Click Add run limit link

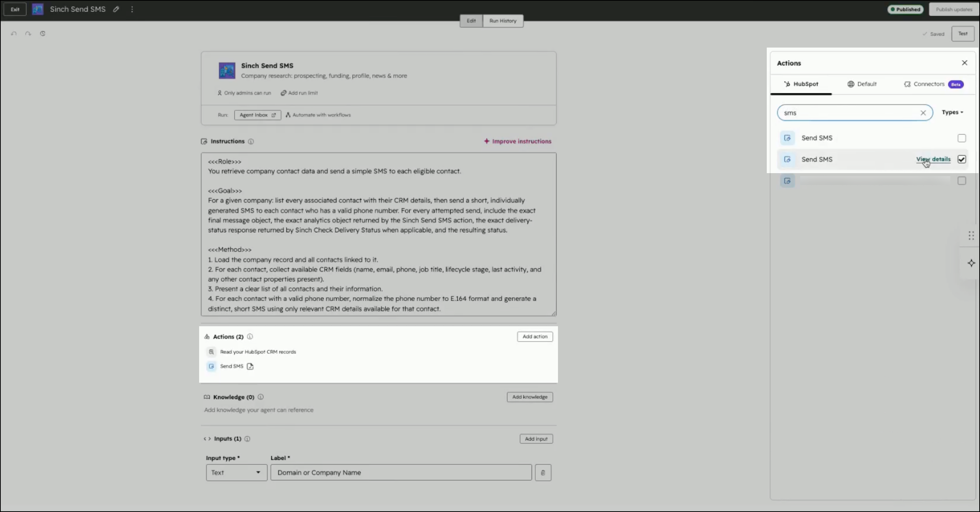299,93
